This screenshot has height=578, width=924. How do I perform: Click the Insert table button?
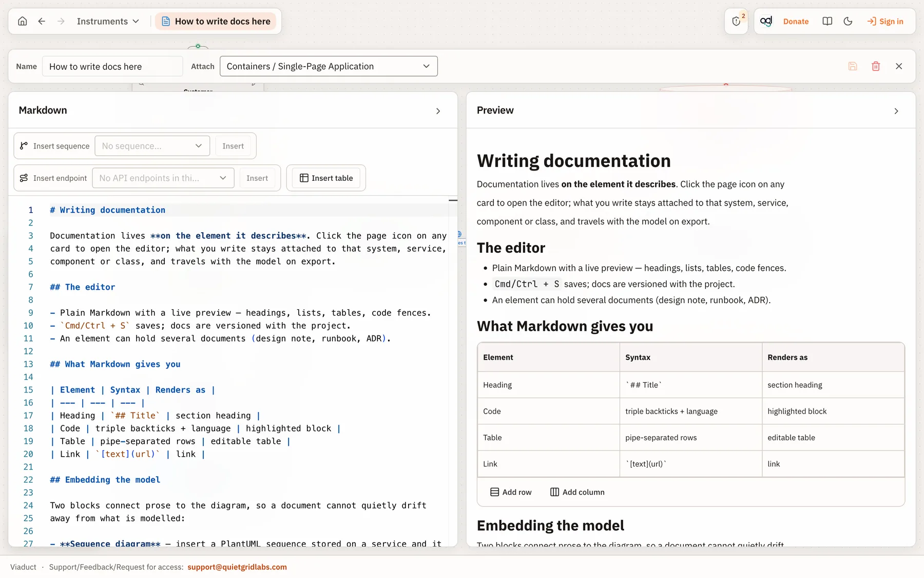pyautogui.click(x=326, y=178)
